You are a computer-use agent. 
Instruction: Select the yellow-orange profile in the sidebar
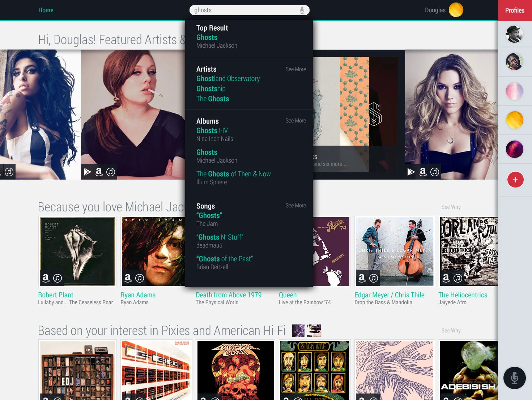[514, 120]
